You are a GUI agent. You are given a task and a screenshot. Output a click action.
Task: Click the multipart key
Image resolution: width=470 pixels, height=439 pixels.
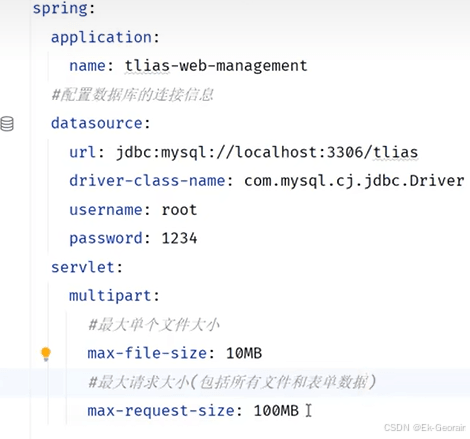click(110, 296)
